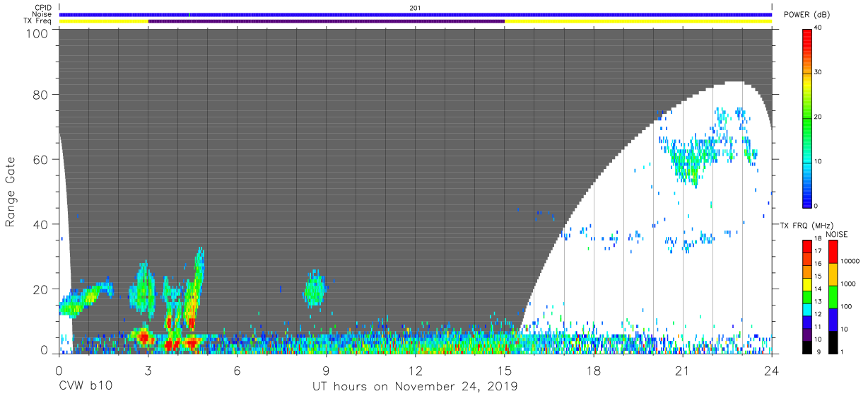Screen dimensions: 868x401
Task: Click the 18 tick on the UT hours axis
Action: tap(594, 371)
